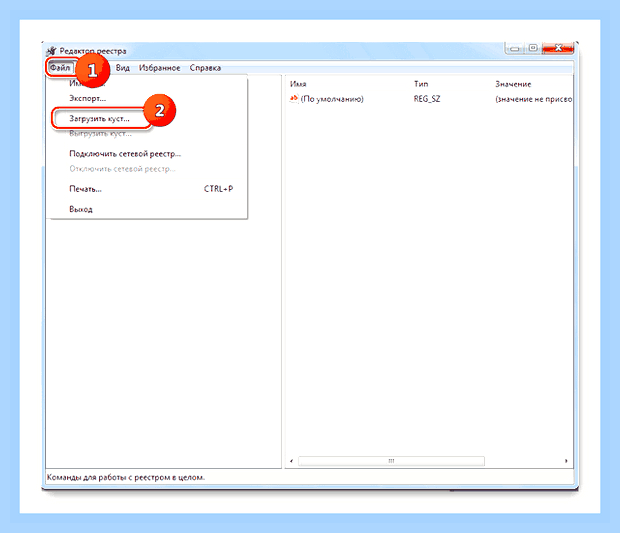Click the registry editor title bar icon
The height and width of the screenshot is (533, 620).
51,51
